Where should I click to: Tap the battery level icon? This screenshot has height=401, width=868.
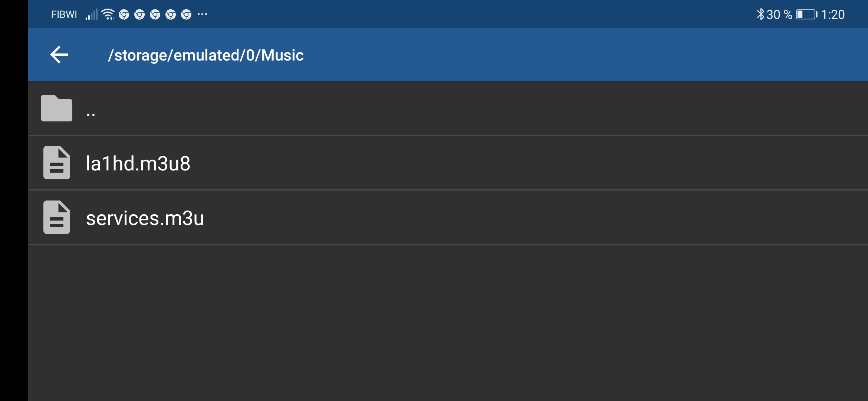(806, 14)
